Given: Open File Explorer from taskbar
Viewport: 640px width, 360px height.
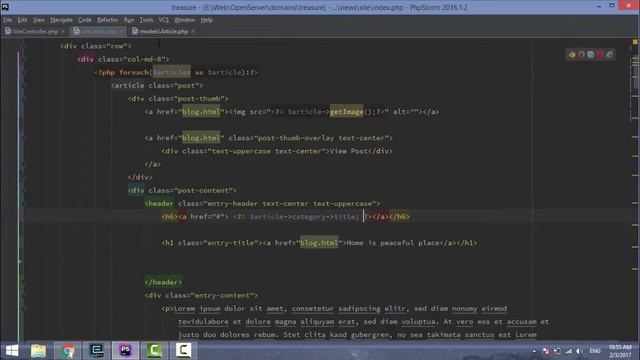Looking at the screenshot, I should (38, 350).
